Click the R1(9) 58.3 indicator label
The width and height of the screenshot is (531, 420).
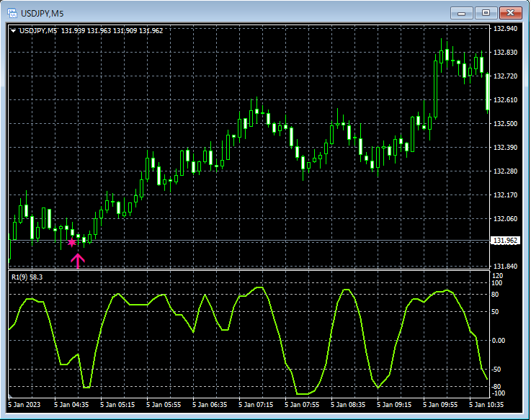(27, 277)
